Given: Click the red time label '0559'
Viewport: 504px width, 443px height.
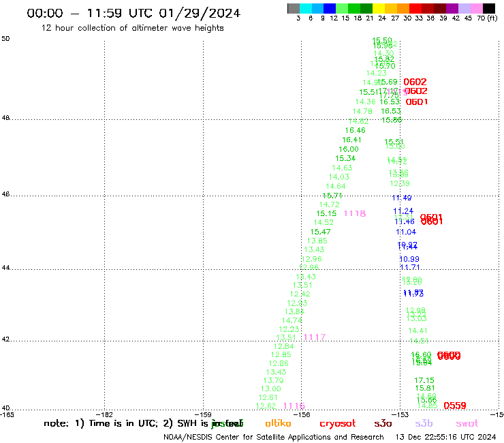Looking at the screenshot, I should (455, 406).
